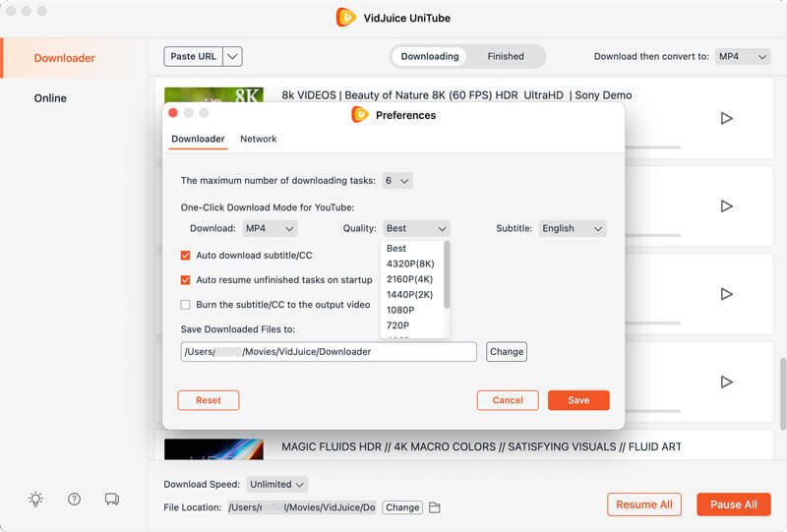Toggle Auto resume unfinished tasks on startup
The width and height of the screenshot is (787, 532).
185,280
